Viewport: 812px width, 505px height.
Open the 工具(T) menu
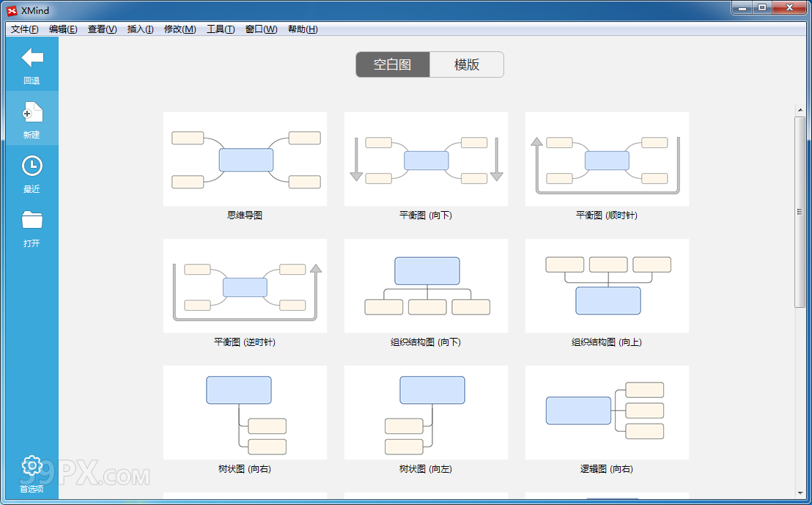click(x=221, y=29)
